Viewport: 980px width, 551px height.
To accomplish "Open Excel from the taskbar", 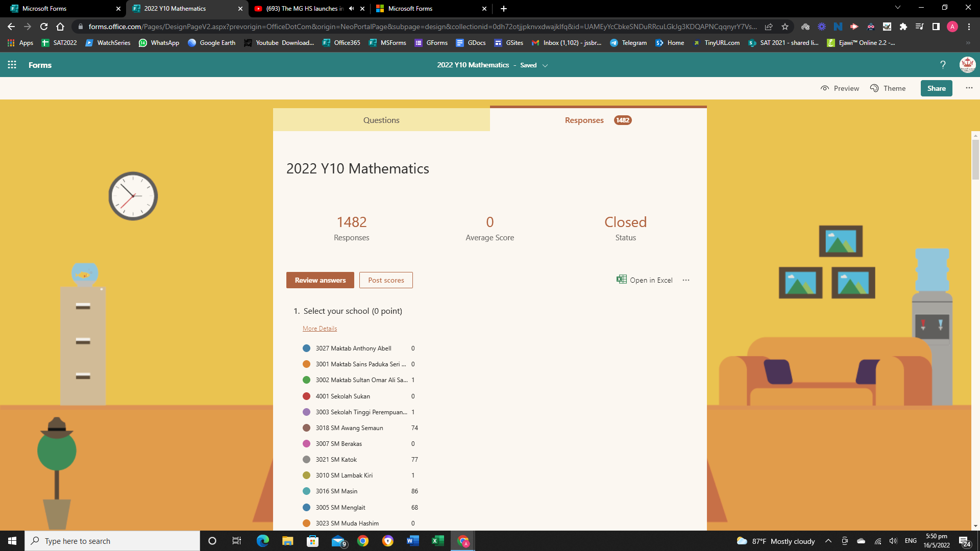I will click(437, 541).
